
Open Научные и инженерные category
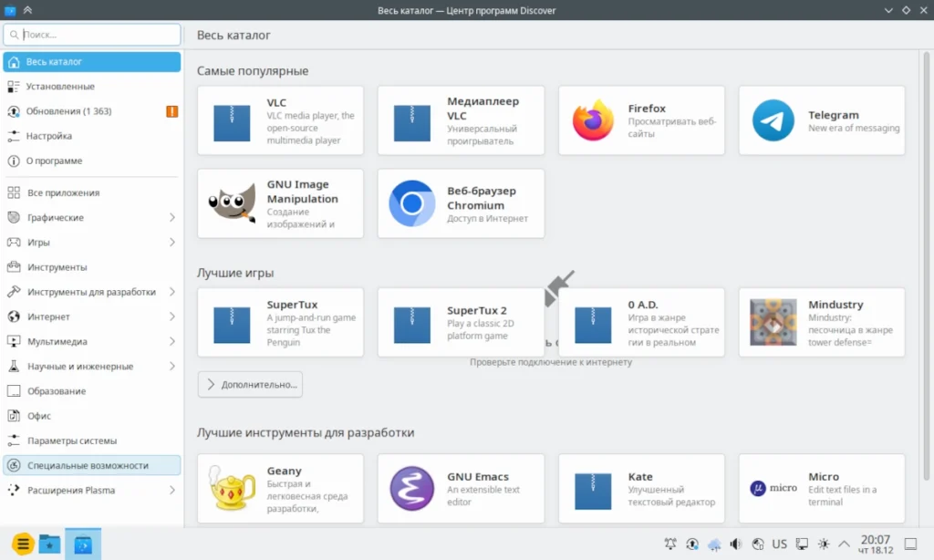point(92,367)
